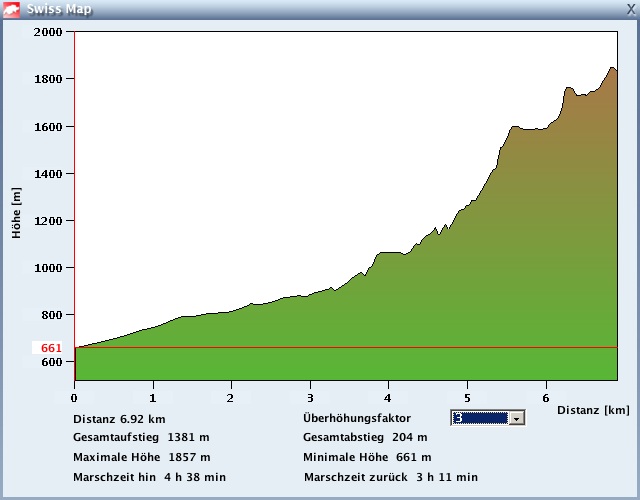Click the Gesamtaufstieg 1381 m value
The height and width of the screenshot is (500, 640).
[188, 438]
